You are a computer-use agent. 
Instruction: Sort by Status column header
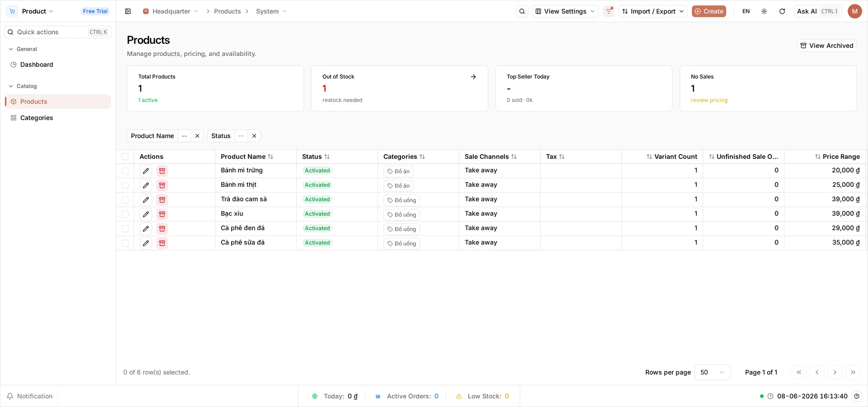click(316, 157)
